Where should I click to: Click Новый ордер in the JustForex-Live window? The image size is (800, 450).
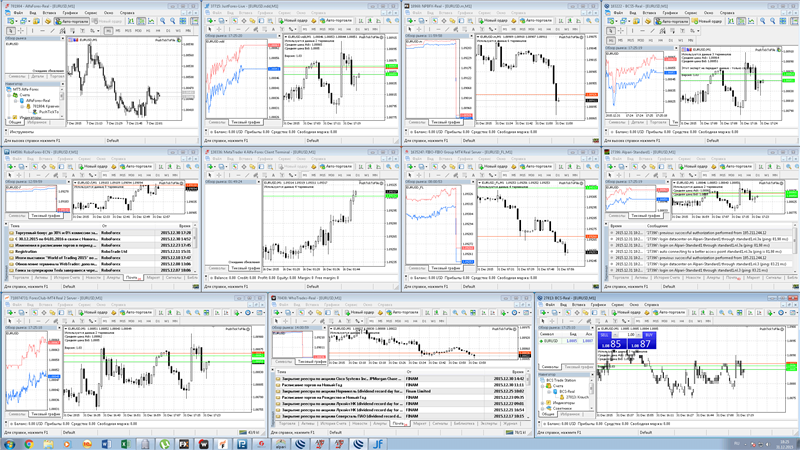(293, 20)
